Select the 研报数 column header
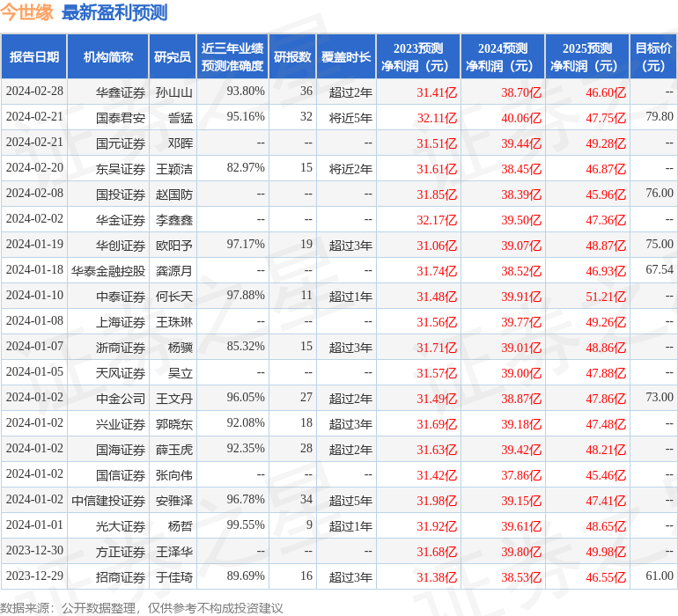This screenshot has width=678, height=616. click(292, 56)
